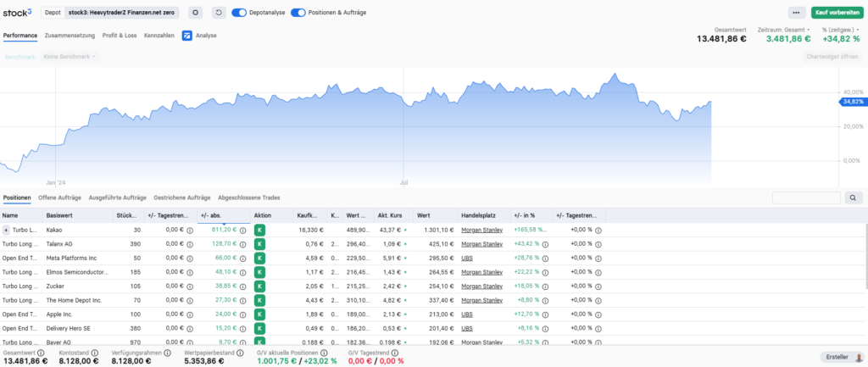
Task: Open UBS link in Apple Inc. row
Action: [467, 314]
